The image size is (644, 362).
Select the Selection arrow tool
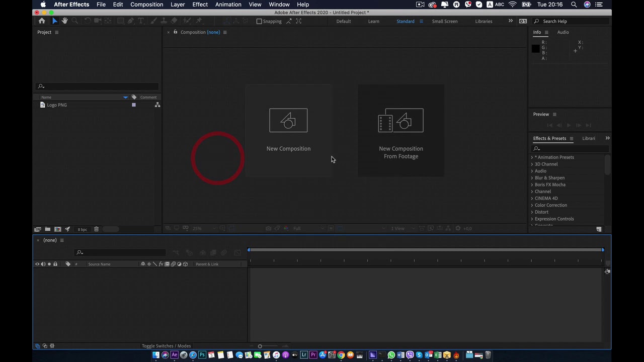[55, 21]
